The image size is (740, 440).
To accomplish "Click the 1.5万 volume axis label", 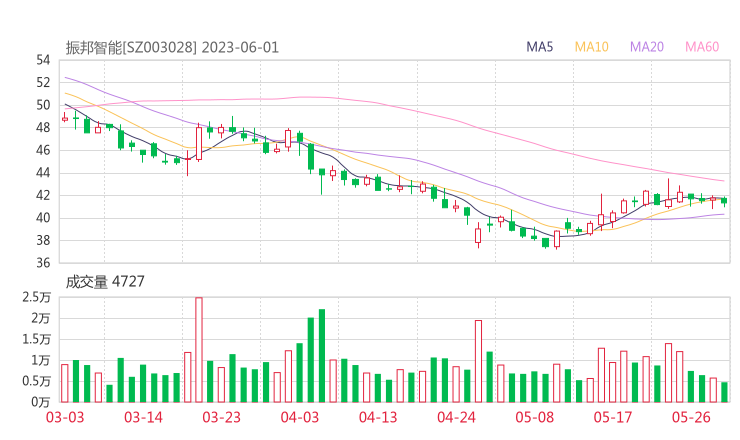I will 36,339.
